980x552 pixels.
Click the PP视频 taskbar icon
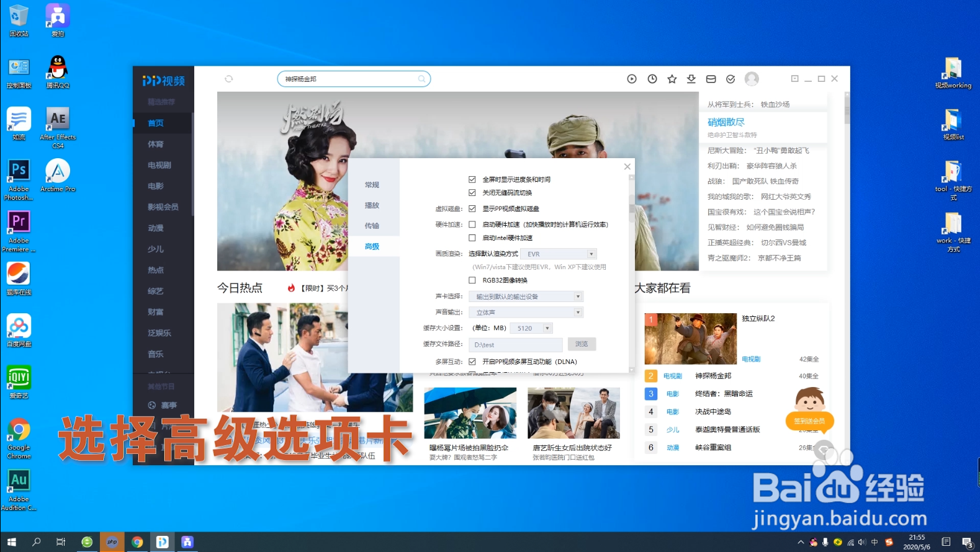[x=162, y=542]
